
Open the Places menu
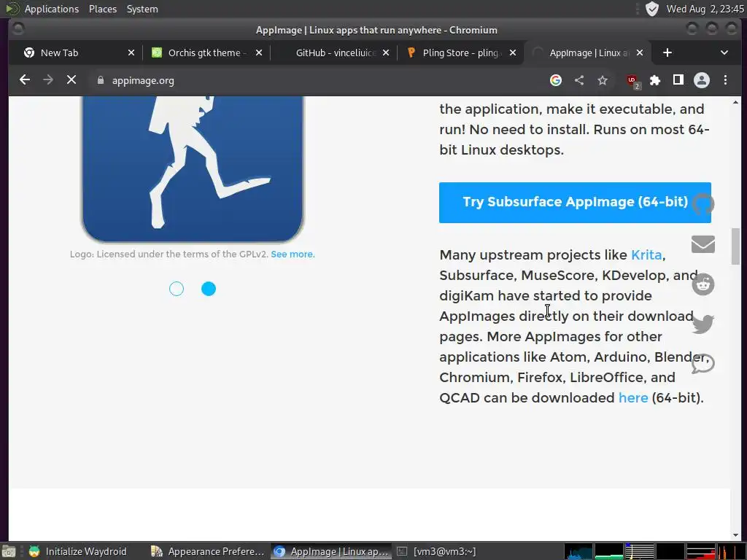[103, 9]
